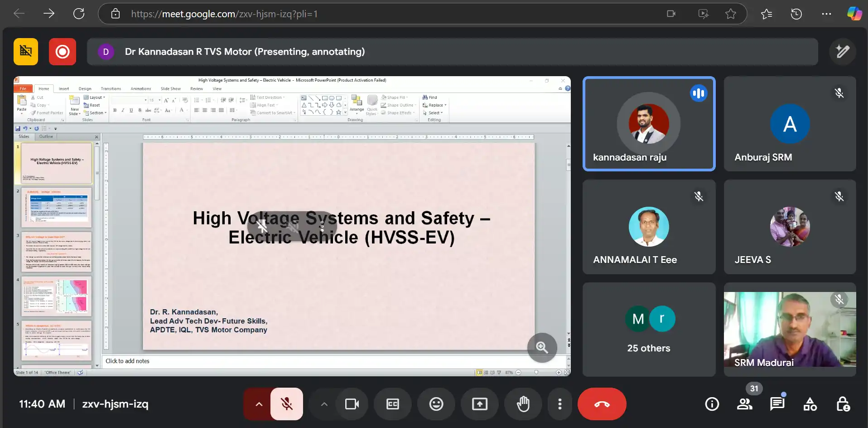Select the 25 others participants tile

tap(649, 330)
